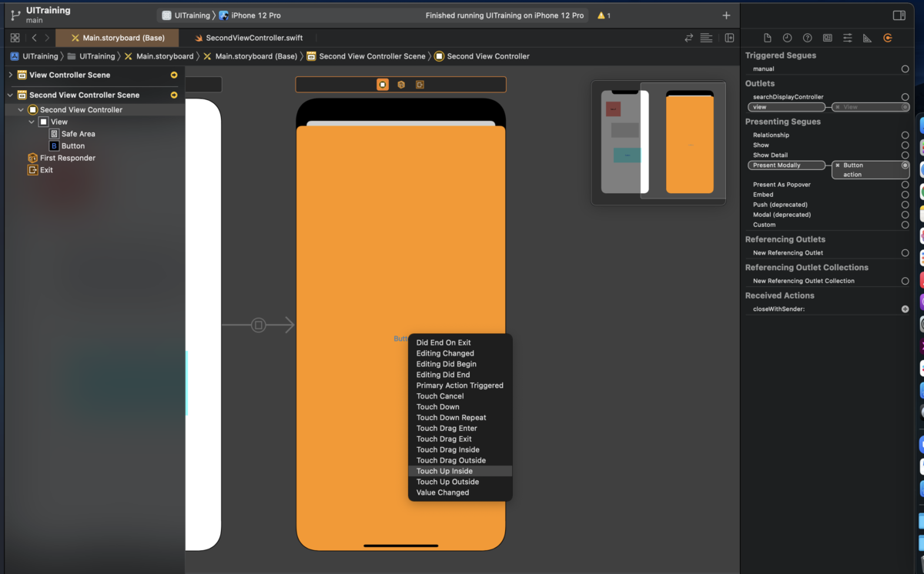The width and height of the screenshot is (924, 574).
Task: Remove the View outlet connection with x
Action: (x=838, y=107)
